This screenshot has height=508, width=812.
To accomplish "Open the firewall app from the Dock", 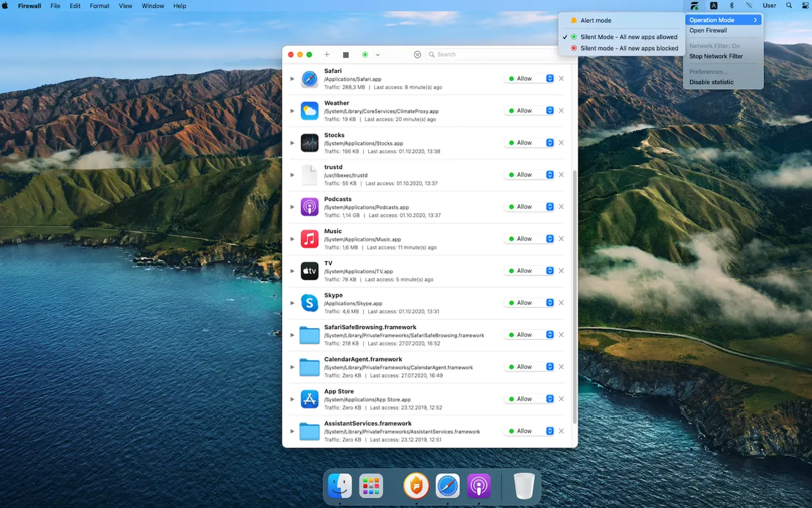I will coord(415,486).
